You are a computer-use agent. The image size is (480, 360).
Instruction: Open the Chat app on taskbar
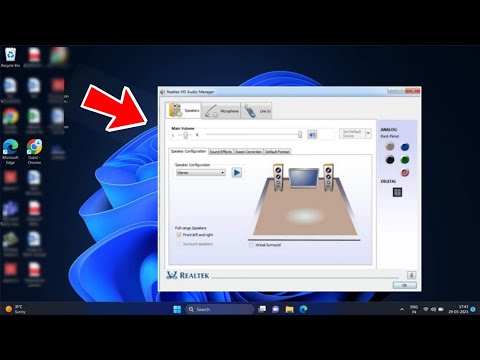pos(276,309)
